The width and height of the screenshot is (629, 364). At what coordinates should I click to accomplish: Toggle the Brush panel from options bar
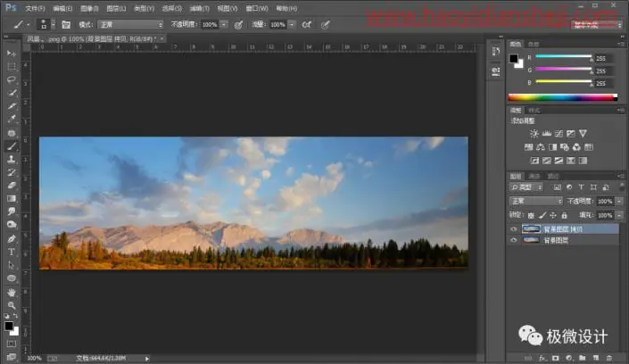pyautogui.click(x=66, y=25)
